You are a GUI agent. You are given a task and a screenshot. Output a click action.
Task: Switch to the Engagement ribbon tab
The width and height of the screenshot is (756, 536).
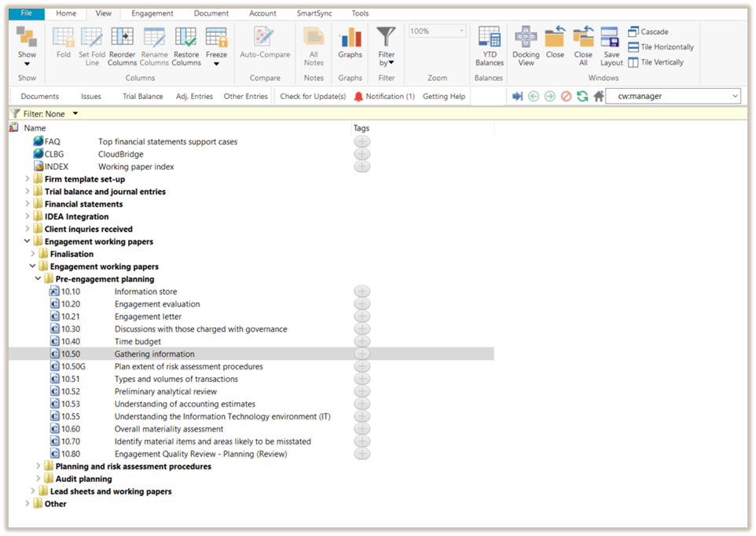(x=152, y=13)
